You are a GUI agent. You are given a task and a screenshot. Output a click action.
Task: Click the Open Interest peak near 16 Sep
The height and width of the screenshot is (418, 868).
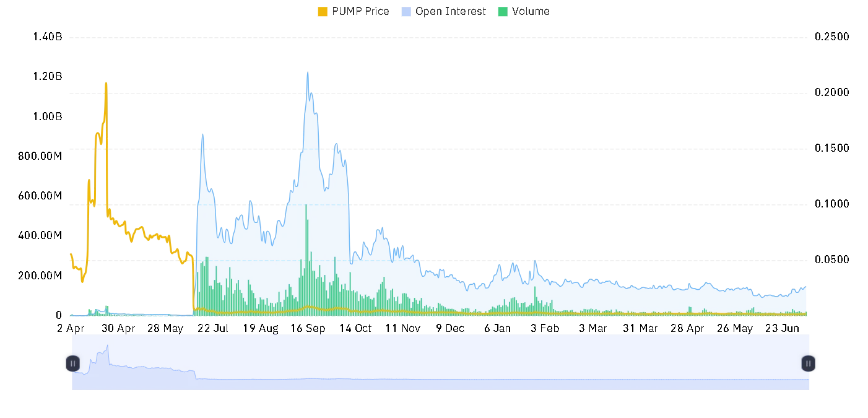308,72
